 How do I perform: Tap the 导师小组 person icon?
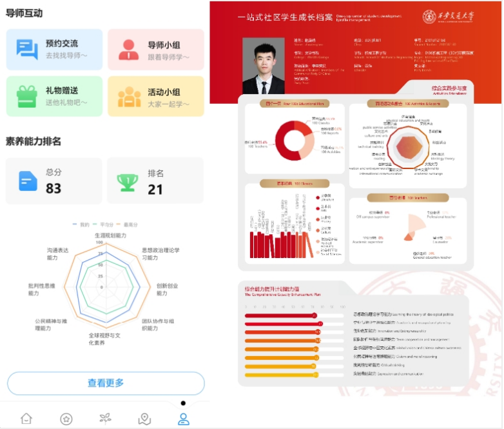129,49
